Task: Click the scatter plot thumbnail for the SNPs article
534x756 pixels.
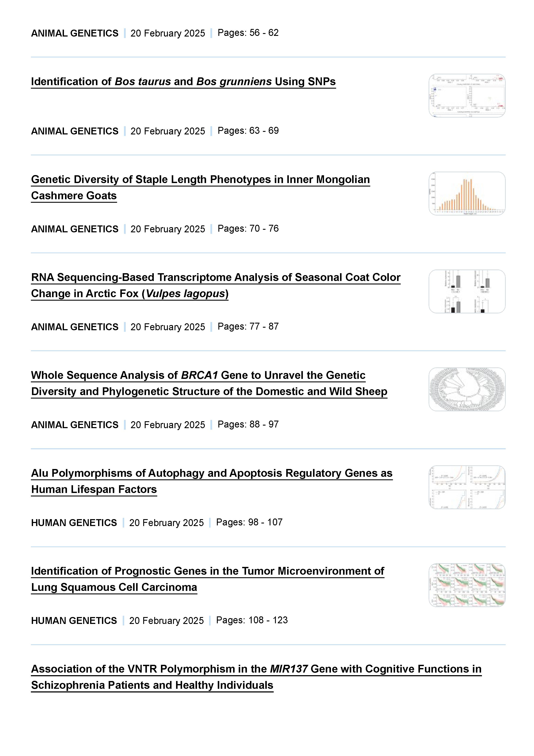Action: [467, 96]
